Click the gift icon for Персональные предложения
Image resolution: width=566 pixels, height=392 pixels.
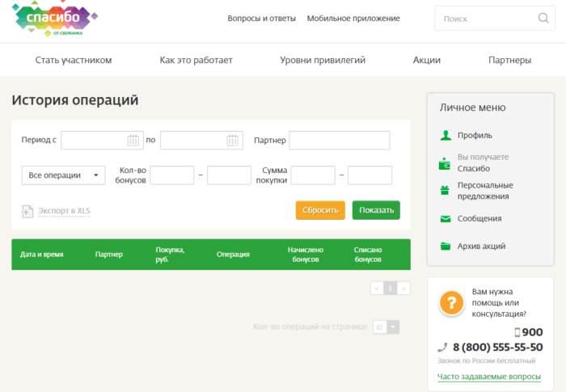click(x=445, y=191)
